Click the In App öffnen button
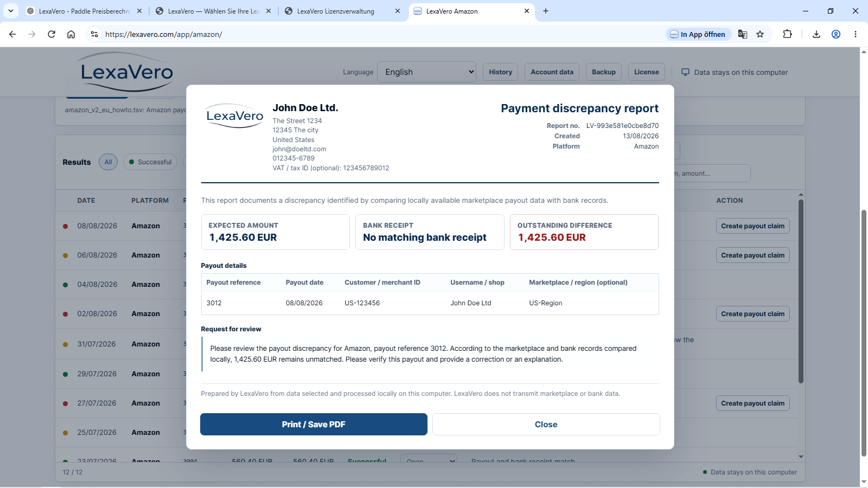Viewport: 868px width, 488px height. click(x=698, y=34)
